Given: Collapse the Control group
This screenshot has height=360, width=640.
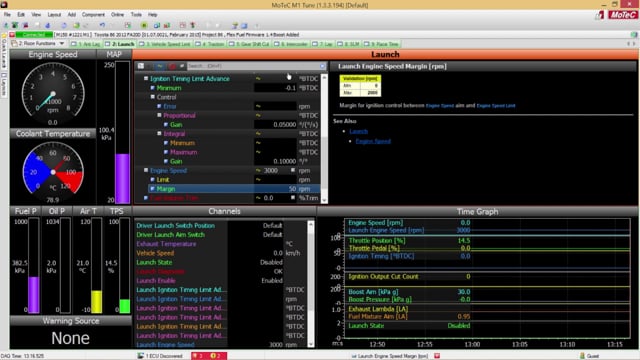Looking at the screenshot, I should point(152,97).
